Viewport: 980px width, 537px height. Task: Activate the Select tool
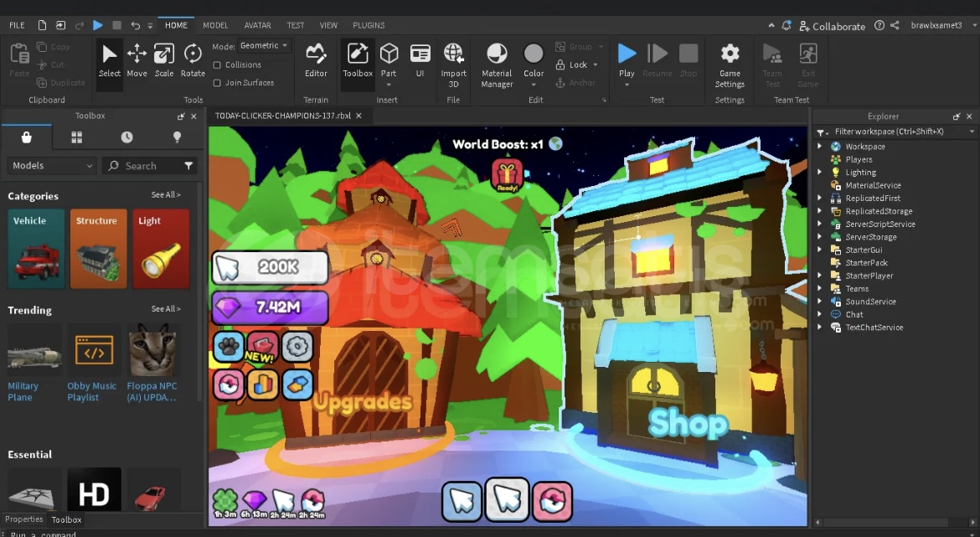(110, 60)
